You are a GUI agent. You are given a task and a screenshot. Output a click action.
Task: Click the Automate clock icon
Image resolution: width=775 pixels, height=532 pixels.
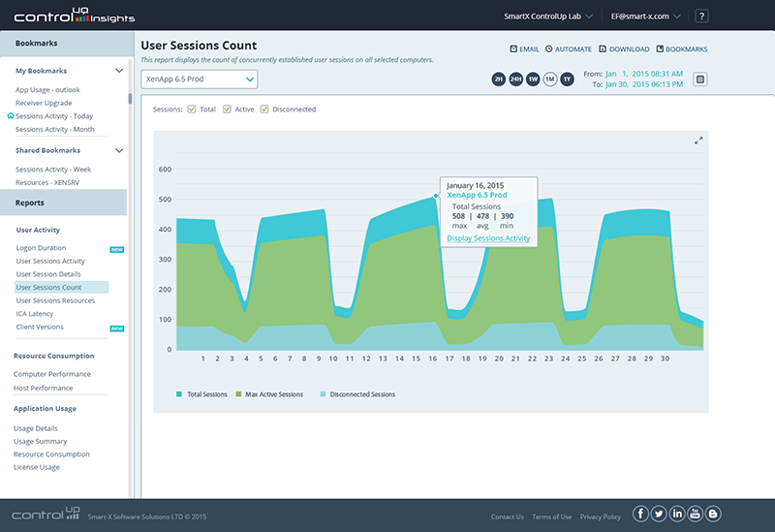click(x=548, y=49)
